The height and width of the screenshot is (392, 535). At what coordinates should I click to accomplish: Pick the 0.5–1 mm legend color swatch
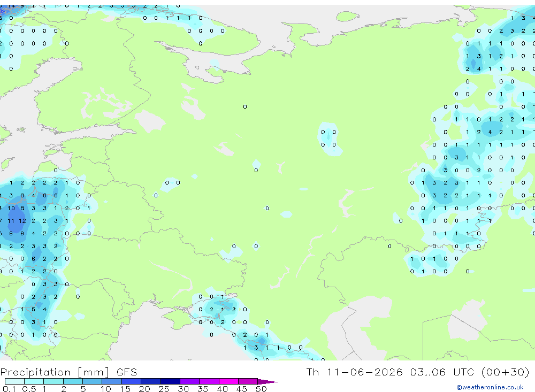tap(34, 381)
